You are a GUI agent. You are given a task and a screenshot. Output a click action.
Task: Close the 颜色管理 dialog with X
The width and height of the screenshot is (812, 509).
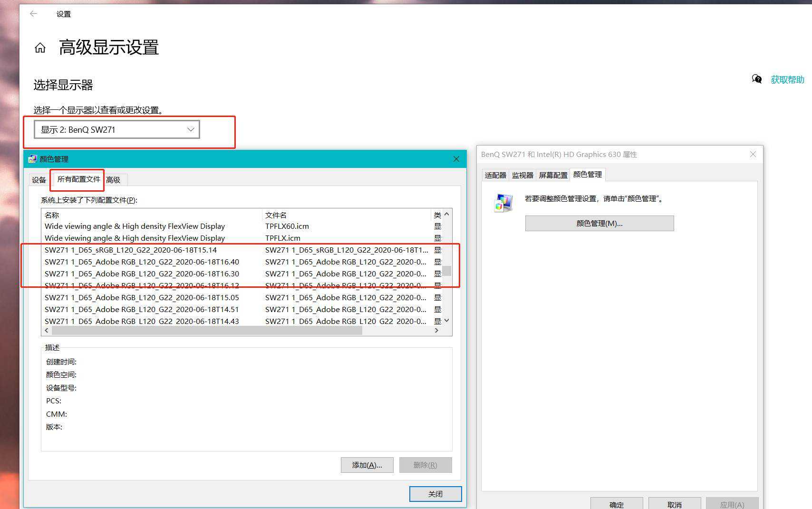[456, 159]
